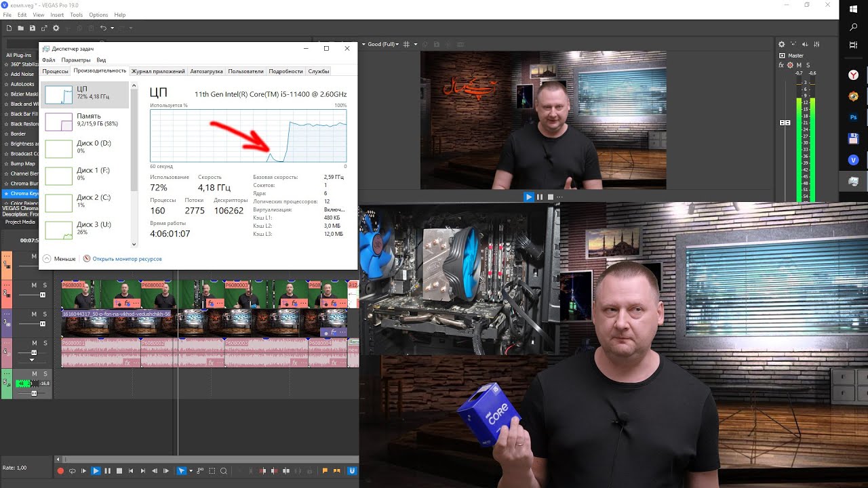This screenshot has width=868, height=488.
Task: Step to the next frame
Action: (166, 470)
